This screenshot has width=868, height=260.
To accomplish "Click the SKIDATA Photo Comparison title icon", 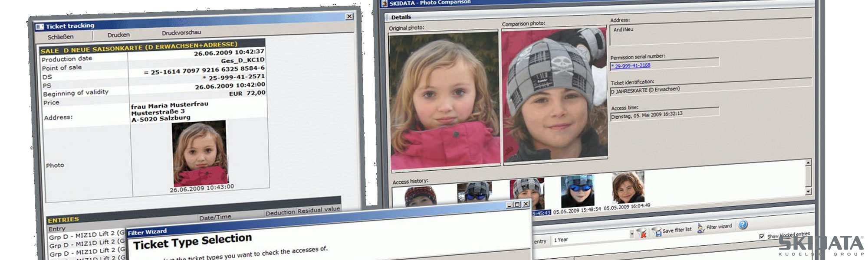I will (x=384, y=3).
